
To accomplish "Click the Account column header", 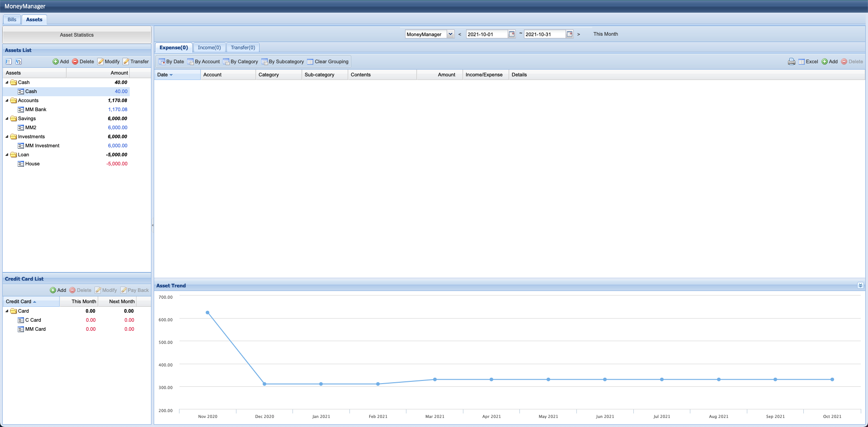I will tap(228, 75).
